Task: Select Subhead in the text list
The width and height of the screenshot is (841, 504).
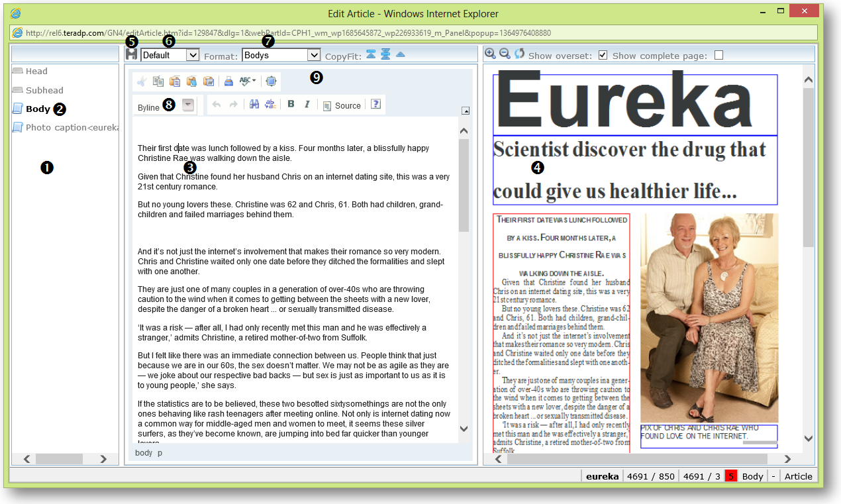Action: pyautogui.click(x=44, y=90)
